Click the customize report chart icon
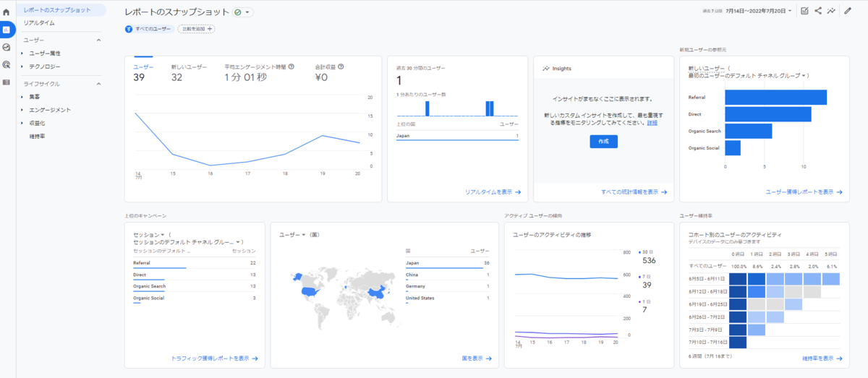The height and width of the screenshot is (378, 868). coord(804,11)
